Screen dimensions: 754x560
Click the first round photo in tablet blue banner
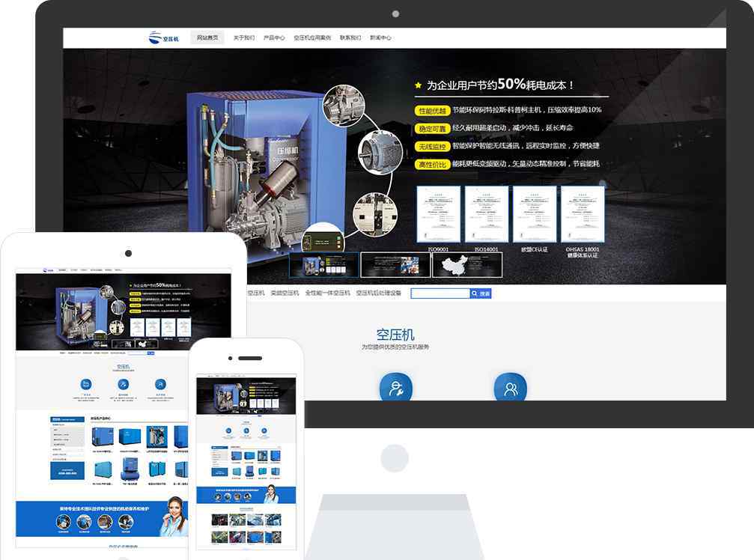[x=64, y=522]
